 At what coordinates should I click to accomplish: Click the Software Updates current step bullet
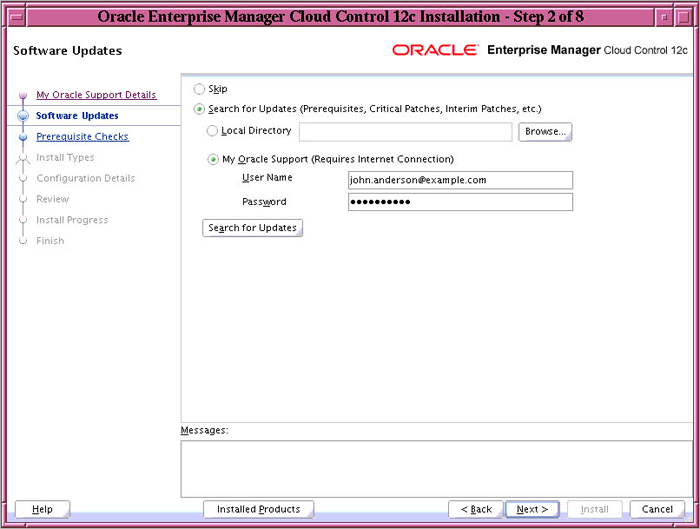point(23,116)
